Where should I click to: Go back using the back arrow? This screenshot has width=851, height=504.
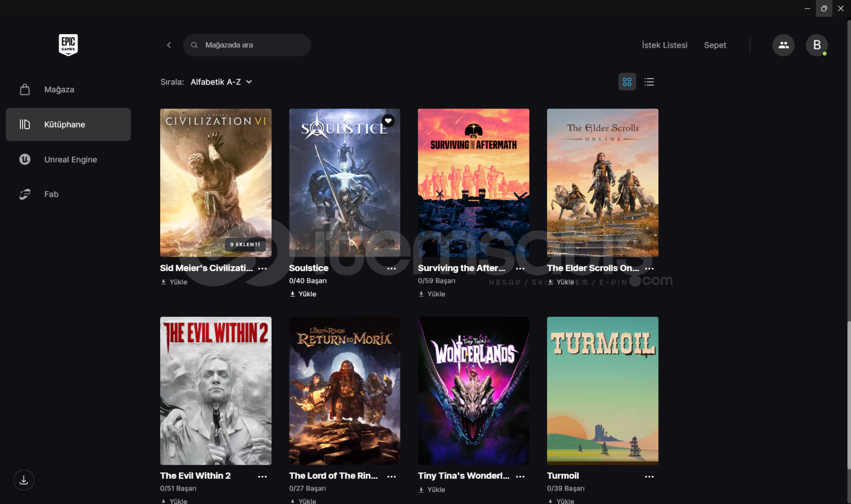[x=169, y=45]
